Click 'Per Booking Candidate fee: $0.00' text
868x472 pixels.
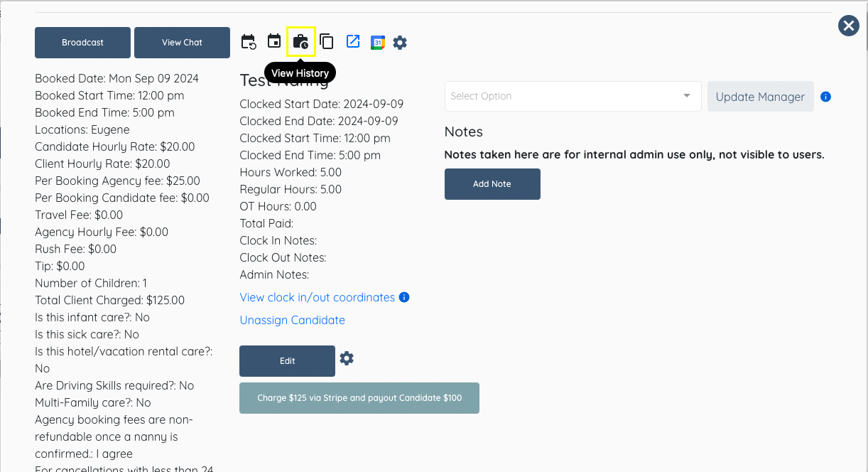(122, 198)
